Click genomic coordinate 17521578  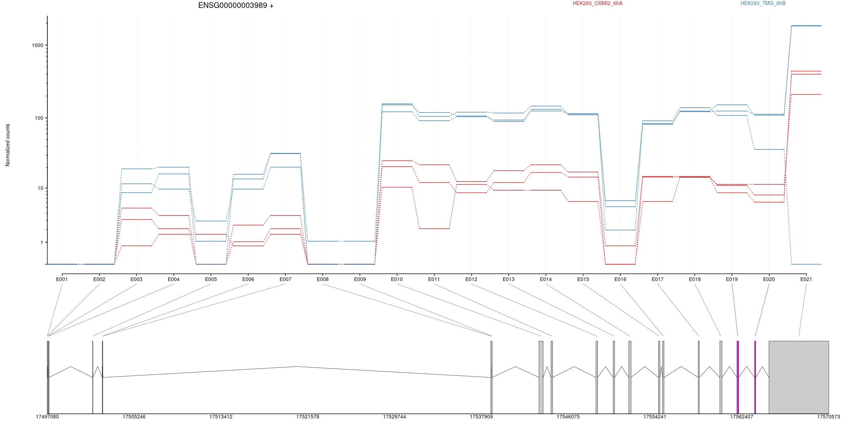(308, 417)
